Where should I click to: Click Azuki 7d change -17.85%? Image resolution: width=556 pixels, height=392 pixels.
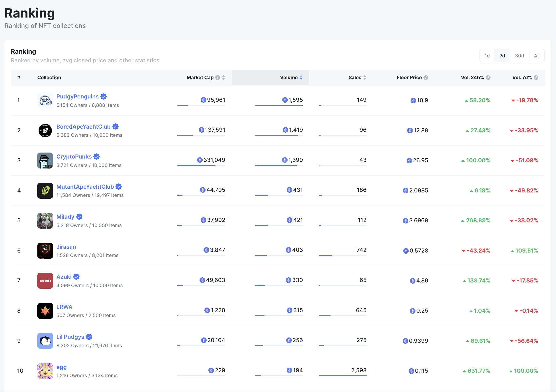tap(525, 281)
